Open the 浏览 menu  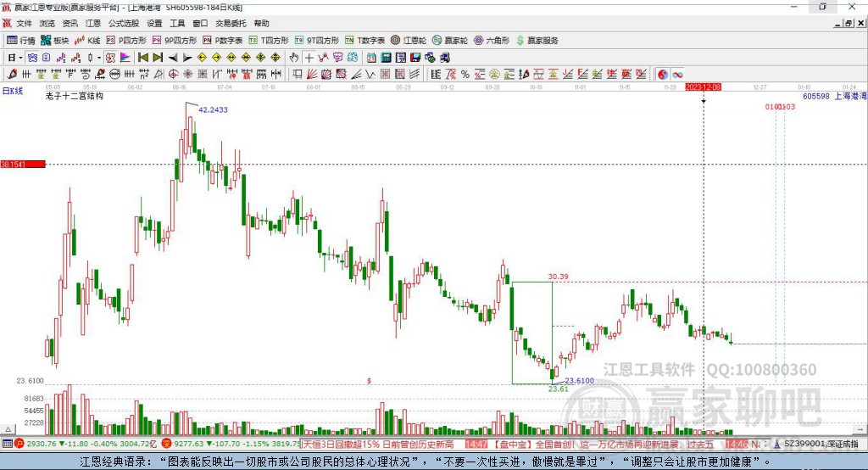[47, 23]
